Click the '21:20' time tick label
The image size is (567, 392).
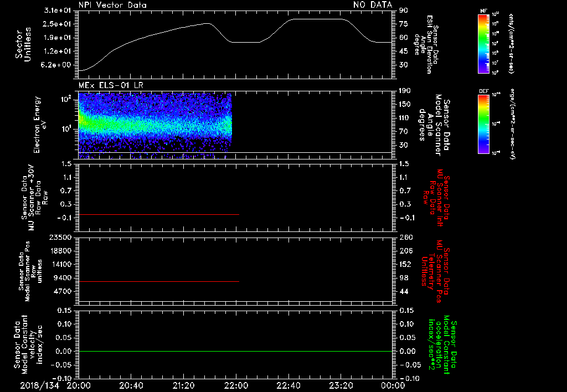tap(183, 385)
